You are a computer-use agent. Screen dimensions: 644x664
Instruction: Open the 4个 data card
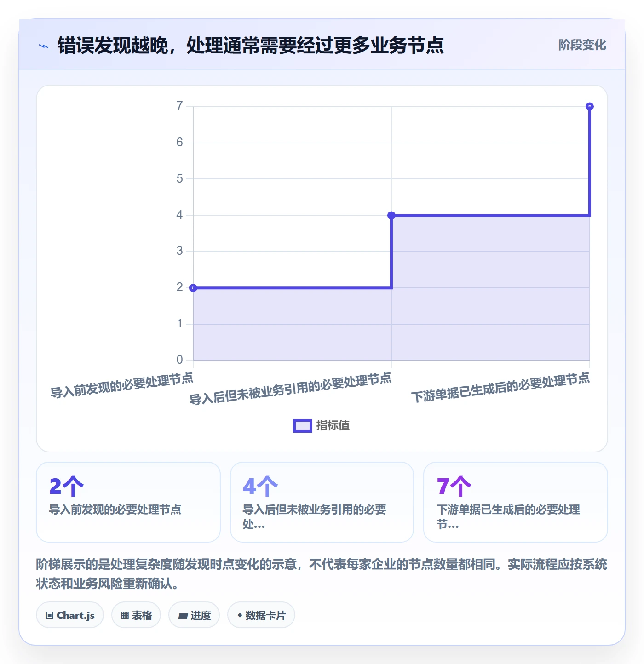[x=322, y=502]
